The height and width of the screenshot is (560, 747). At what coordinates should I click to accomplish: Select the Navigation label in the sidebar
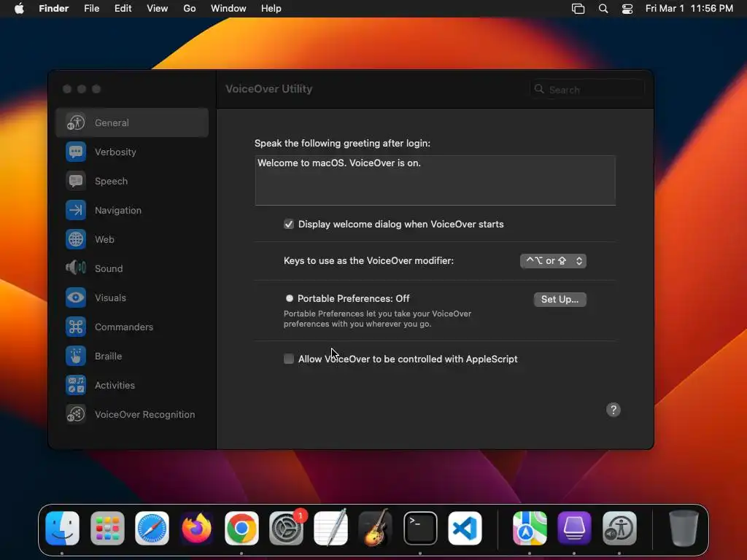[118, 210]
